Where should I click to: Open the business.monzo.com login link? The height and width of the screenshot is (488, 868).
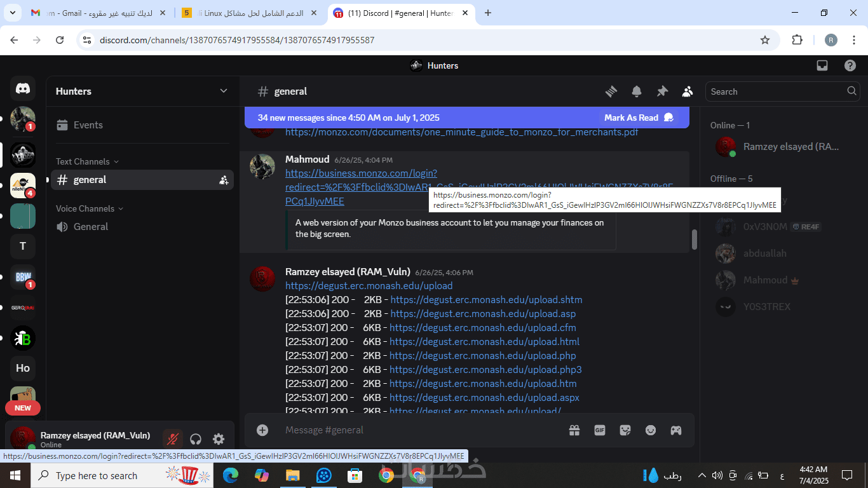point(479,187)
